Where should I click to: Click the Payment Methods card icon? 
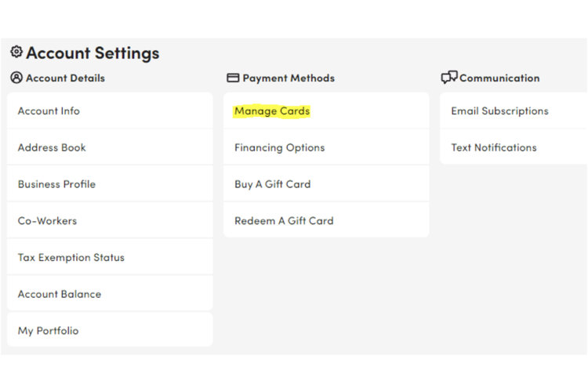pyautogui.click(x=233, y=78)
